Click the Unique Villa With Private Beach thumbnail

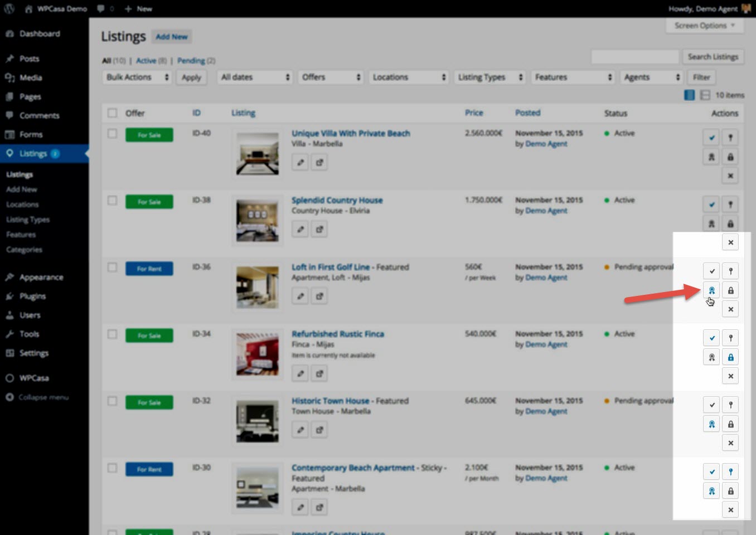click(x=257, y=154)
